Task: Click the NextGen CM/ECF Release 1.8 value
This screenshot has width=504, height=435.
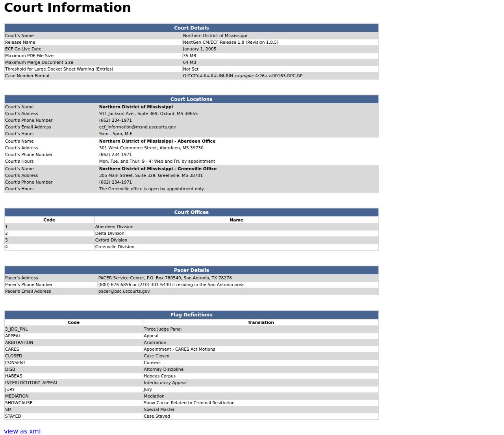Action: (x=230, y=42)
